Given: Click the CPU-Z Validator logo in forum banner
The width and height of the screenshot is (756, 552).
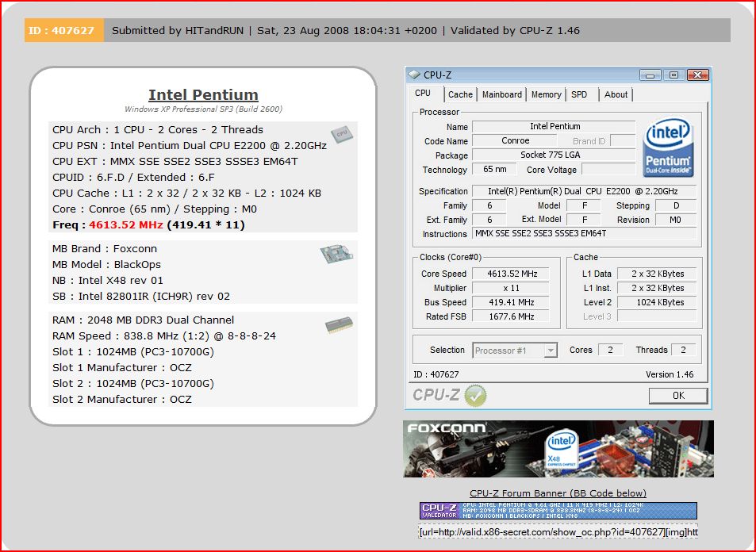Looking at the screenshot, I should [x=439, y=511].
